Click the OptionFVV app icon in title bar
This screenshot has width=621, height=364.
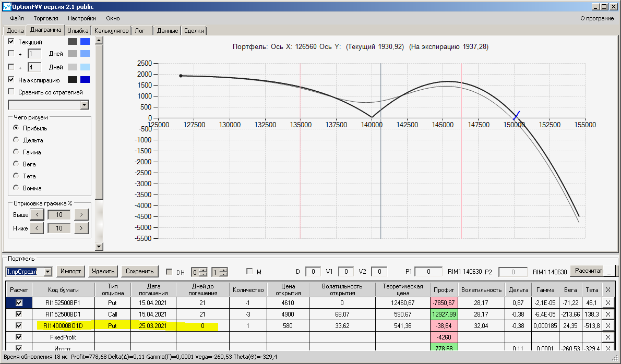click(x=6, y=7)
